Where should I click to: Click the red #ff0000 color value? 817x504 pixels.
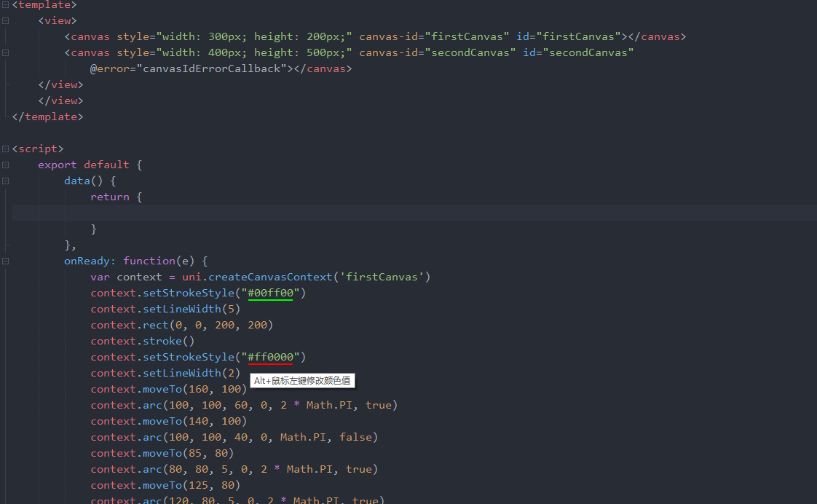(x=270, y=357)
